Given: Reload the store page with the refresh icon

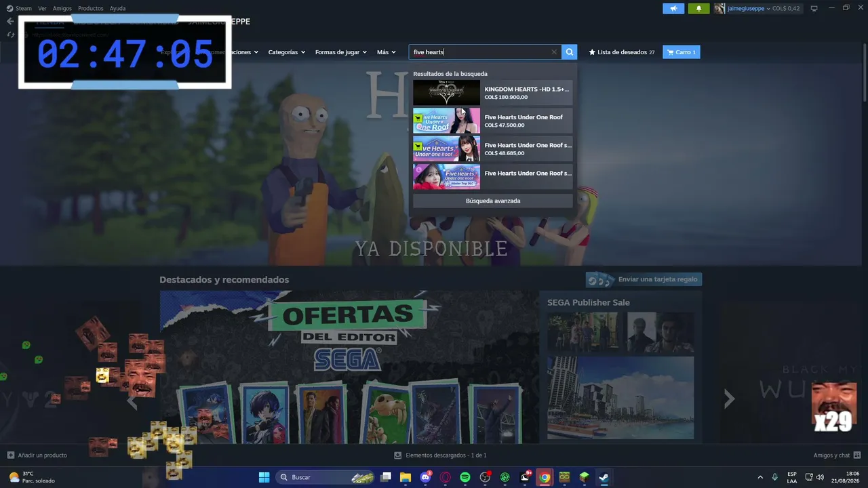Looking at the screenshot, I should (10, 35).
